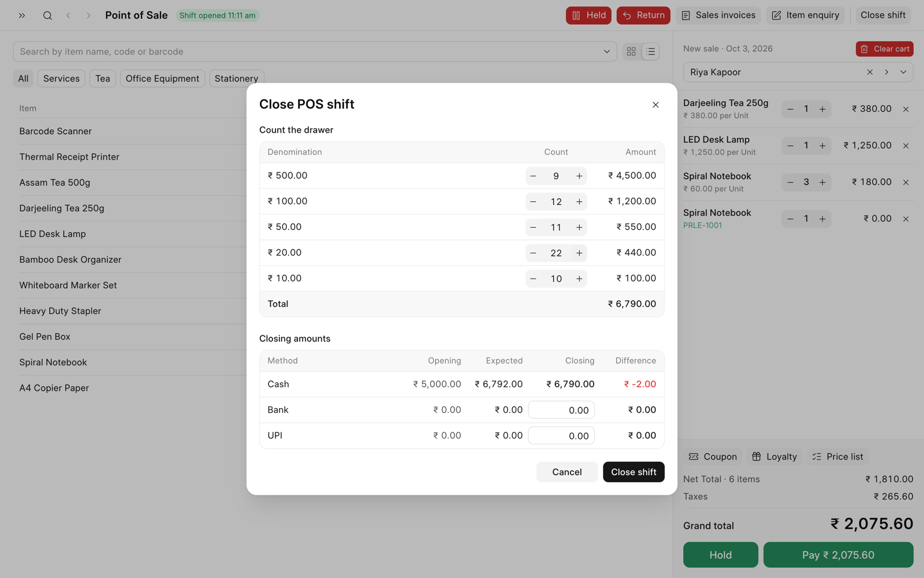Image resolution: width=924 pixels, height=578 pixels.
Task: Select the Office Equipment category tab
Action: pos(162,79)
